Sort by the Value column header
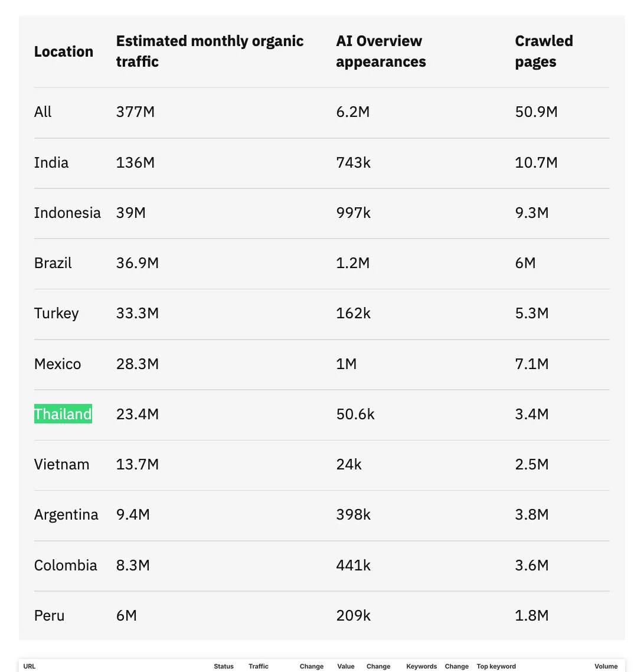 point(346,666)
